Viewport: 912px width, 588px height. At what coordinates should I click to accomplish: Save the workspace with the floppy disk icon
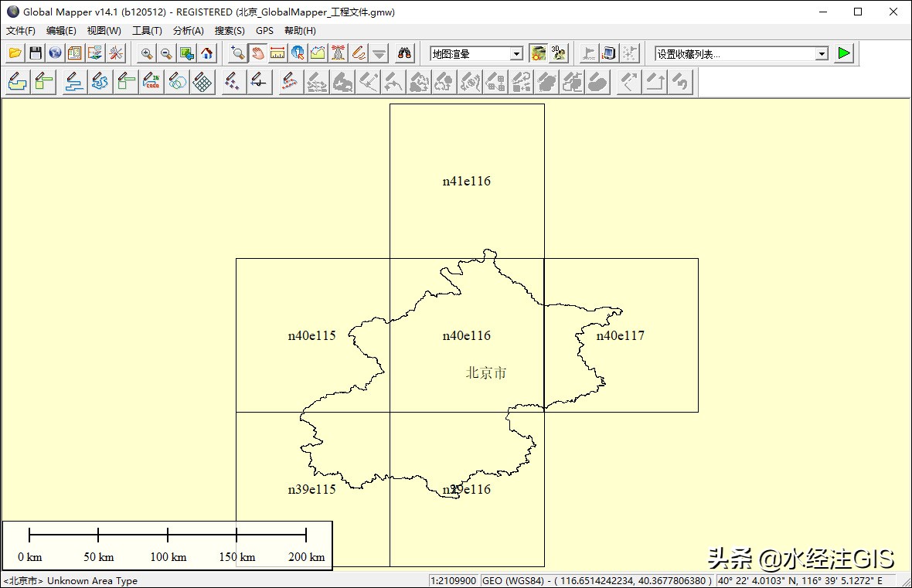click(36, 53)
